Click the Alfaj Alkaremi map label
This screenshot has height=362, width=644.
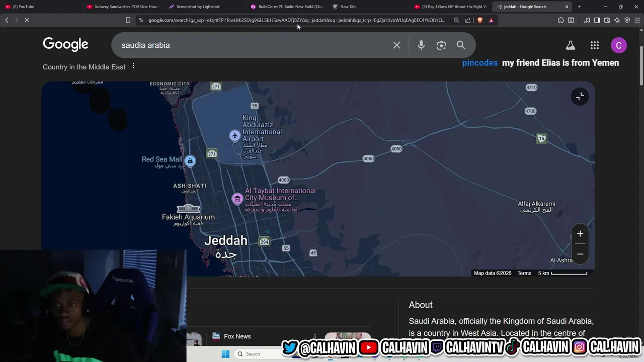point(536,204)
